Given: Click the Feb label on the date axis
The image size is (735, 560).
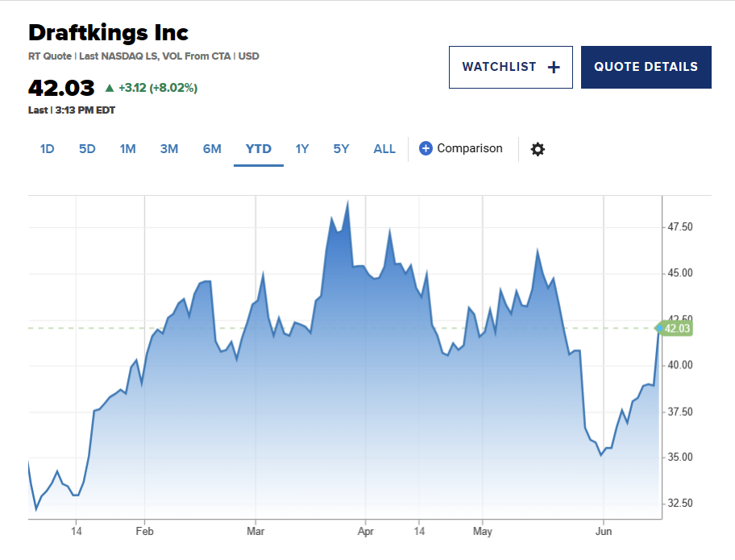Looking at the screenshot, I should point(144,532).
